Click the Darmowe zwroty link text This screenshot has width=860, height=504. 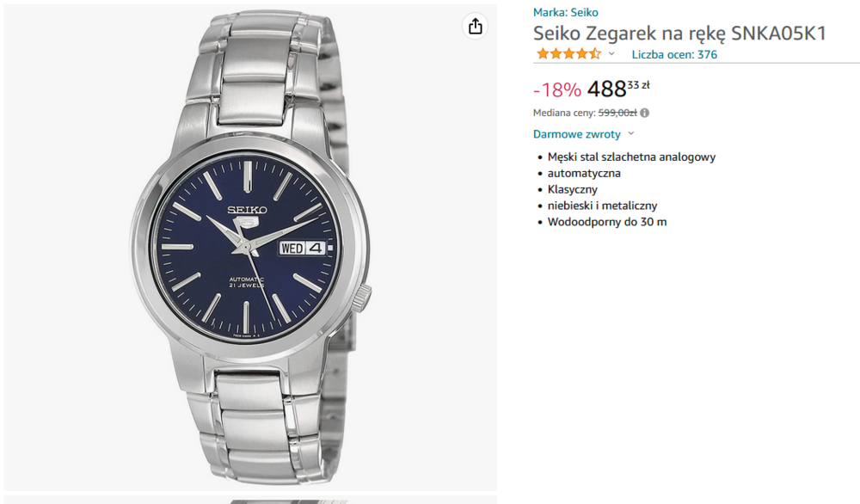576,134
